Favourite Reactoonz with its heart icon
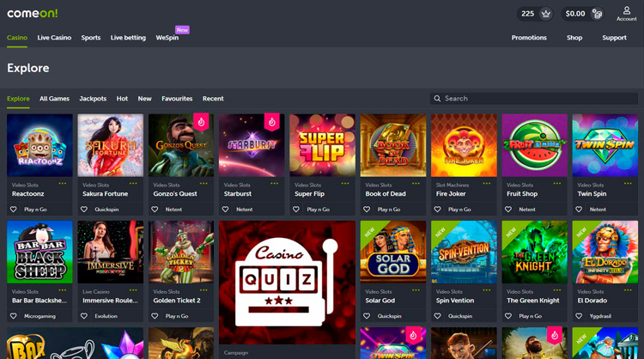 coord(14,210)
